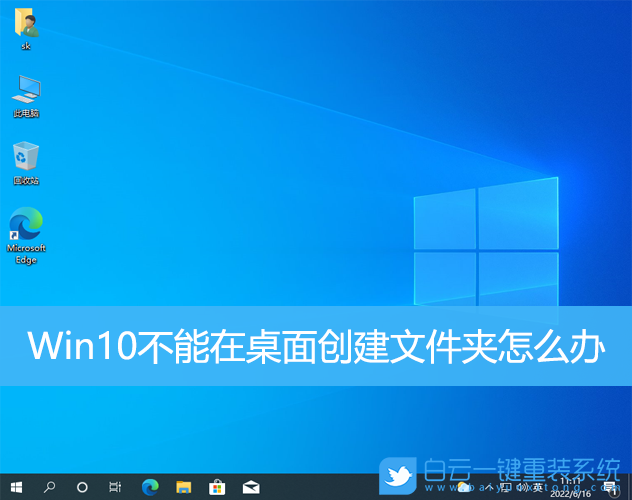
Task: Click the Win10 title banner text
Action: [316, 346]
